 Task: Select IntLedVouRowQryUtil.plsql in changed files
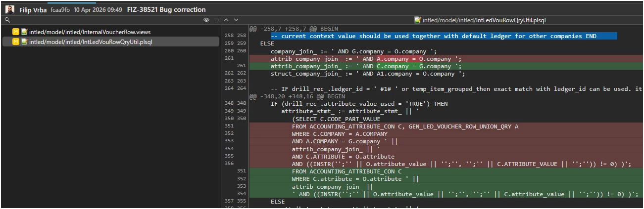pyautogui.click(x=91, y=42)
